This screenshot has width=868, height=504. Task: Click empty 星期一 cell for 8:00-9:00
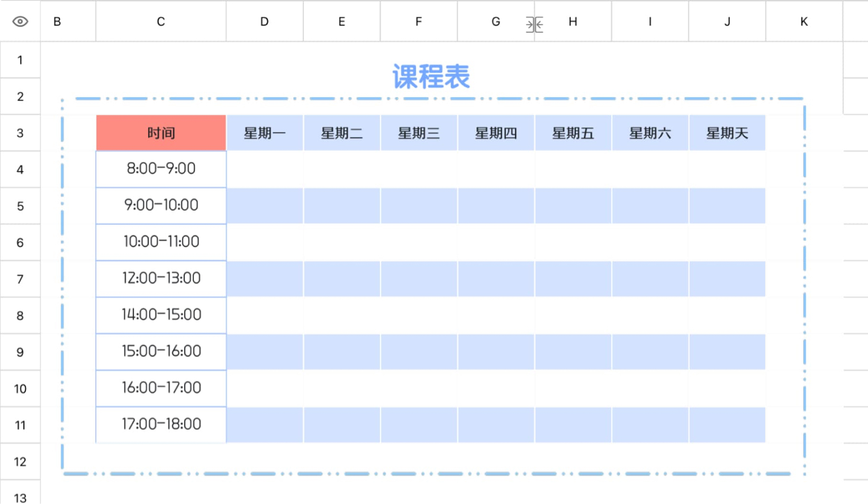[265, 169]
